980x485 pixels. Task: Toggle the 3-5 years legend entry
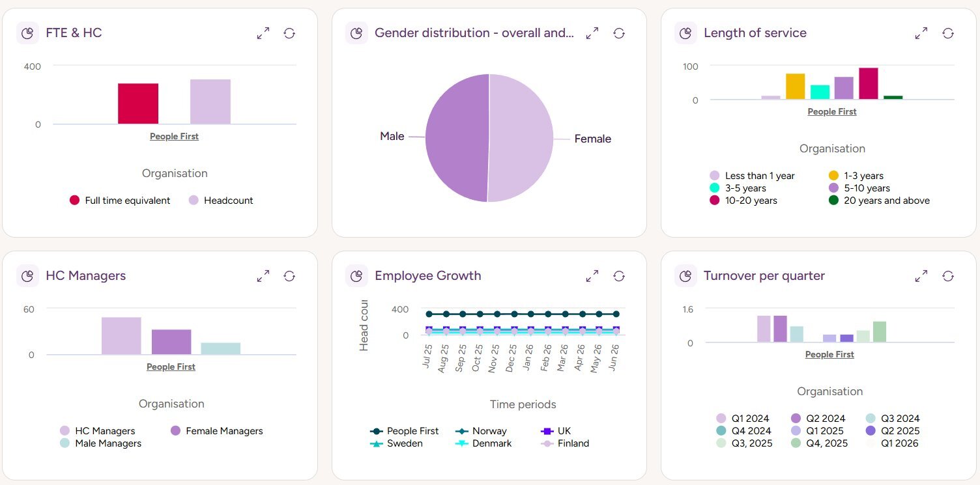click(x=738, y=188)
